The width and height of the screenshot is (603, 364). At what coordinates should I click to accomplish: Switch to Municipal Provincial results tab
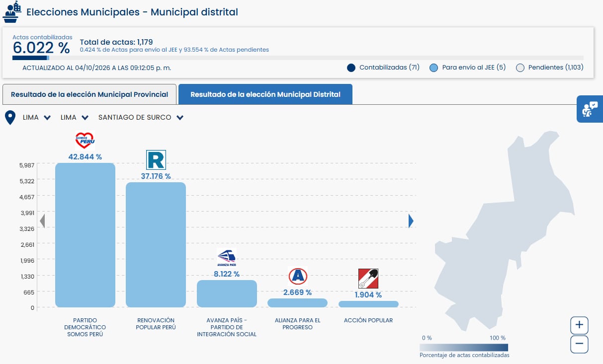[89, 94]
